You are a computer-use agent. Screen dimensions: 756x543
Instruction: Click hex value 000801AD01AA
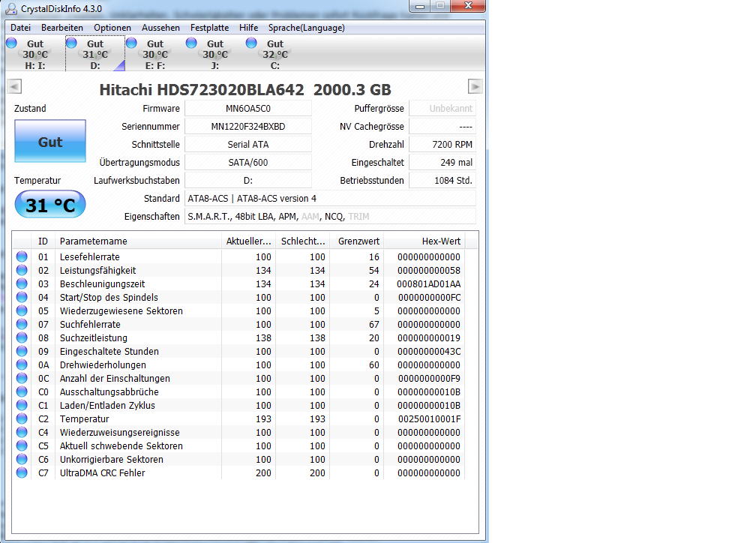pyautogui.click(x=429, y=284)
